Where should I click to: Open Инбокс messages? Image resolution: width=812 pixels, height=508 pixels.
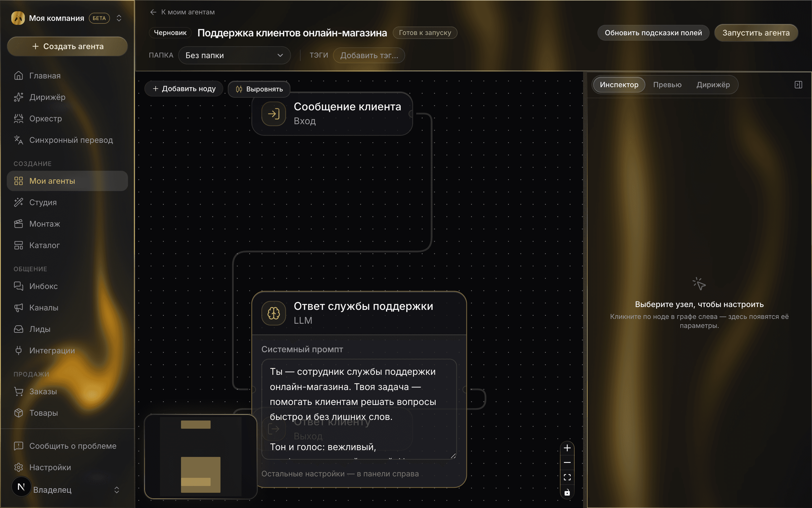(x=67, y=286)
